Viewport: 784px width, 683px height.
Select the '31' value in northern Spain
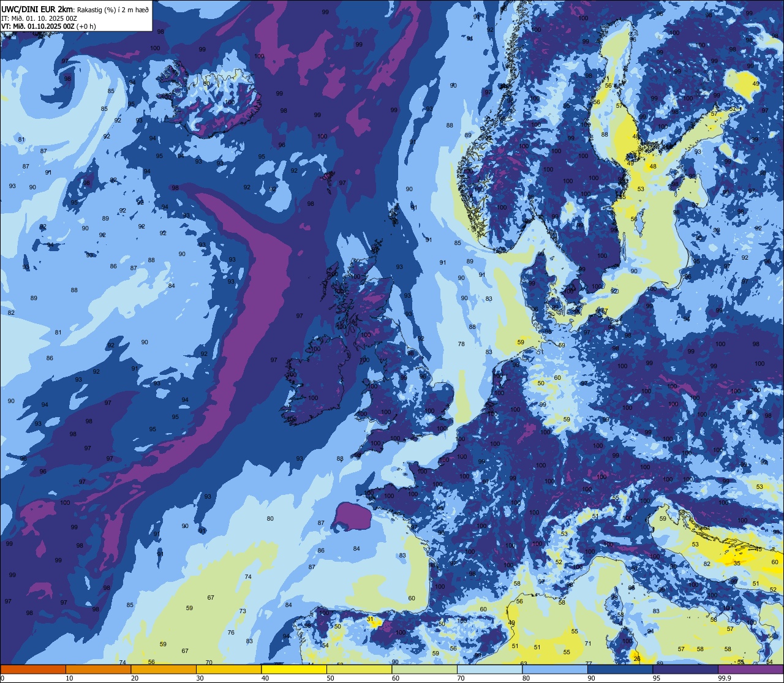370,619
